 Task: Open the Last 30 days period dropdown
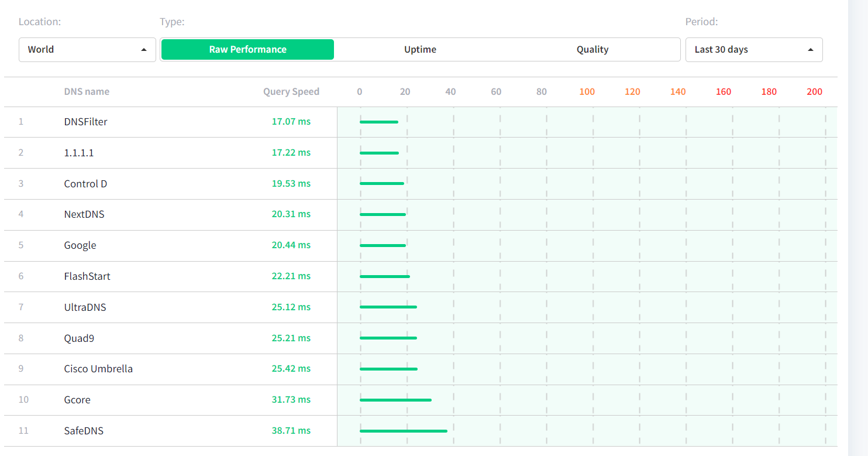pyautogui.click(x=754, y=50)
